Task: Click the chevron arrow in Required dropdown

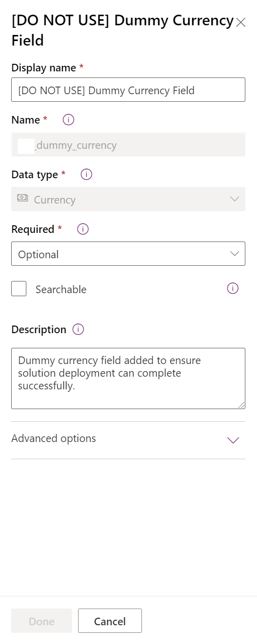Action: point(234,254)
